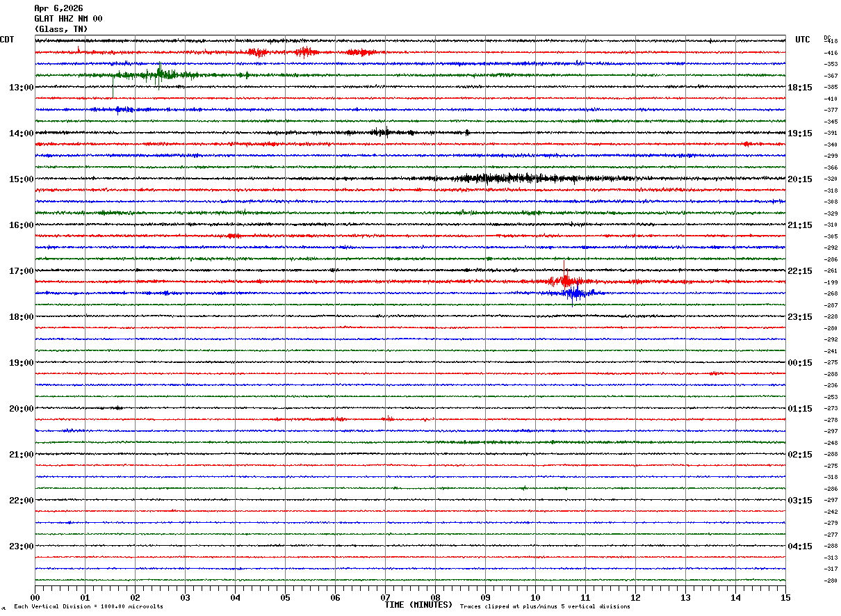Select the 17:00 CDT time label
This screenshot has height=616, width=841.
coord(22,271)
